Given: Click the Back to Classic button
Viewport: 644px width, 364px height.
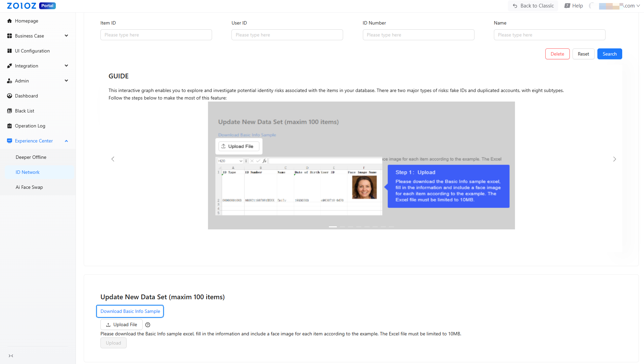Looking at the screenshot, I should pyautogui.click(x=533, y=6).
